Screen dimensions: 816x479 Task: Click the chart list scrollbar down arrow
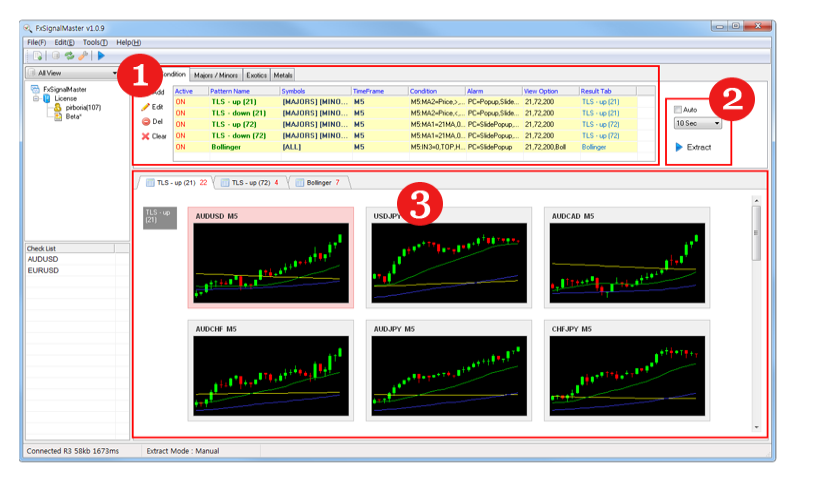click(757, 427)
